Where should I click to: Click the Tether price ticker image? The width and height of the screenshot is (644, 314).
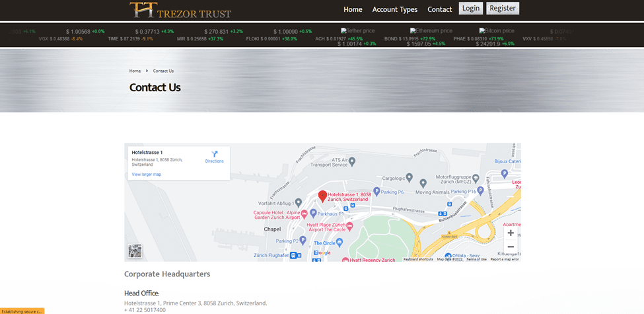[x=358, y=31]
